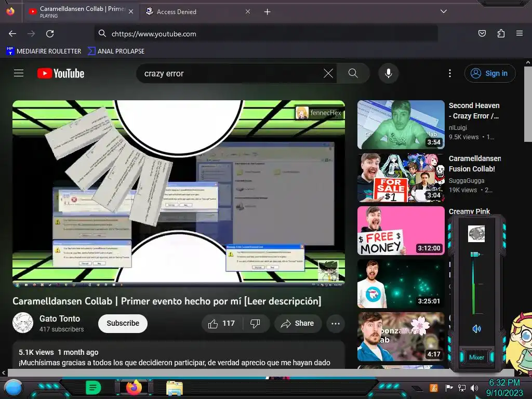Open Gato Tonto channel avatar
Screen dimensions: 532x399
pos(23,323)
